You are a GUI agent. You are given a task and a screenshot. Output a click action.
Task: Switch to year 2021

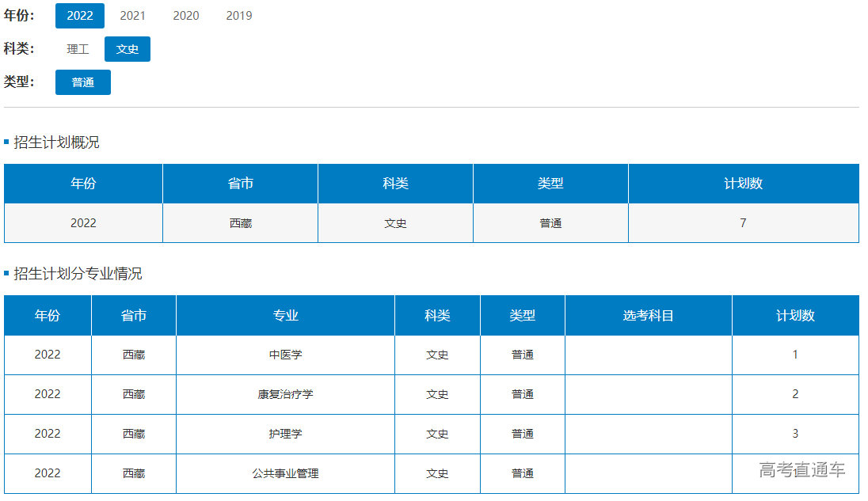132,16
